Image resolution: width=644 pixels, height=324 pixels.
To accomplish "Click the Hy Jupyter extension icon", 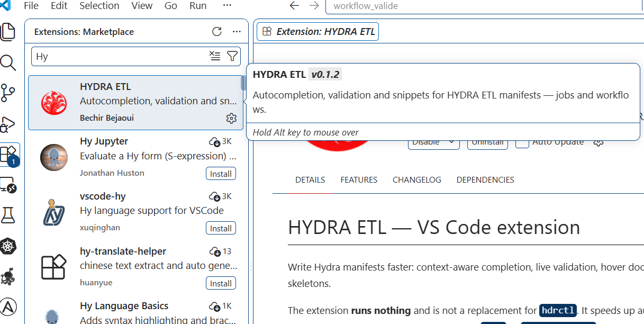I will point(54,157).
